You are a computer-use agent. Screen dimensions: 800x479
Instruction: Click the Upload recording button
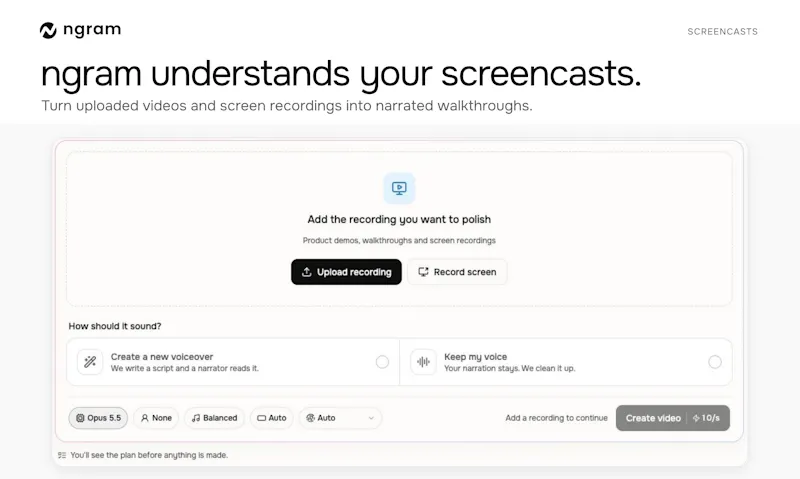[346, 272]
